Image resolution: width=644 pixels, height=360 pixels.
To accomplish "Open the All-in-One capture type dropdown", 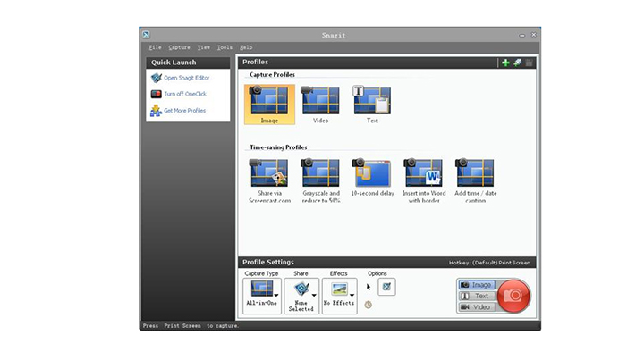I will pyautogui.click(x=262, y=296).
